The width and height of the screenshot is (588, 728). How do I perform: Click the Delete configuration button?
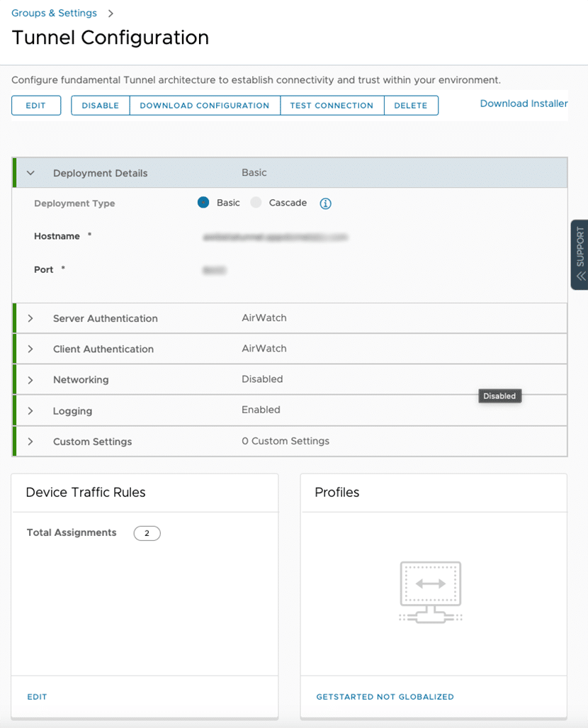(x=411, y=106)
